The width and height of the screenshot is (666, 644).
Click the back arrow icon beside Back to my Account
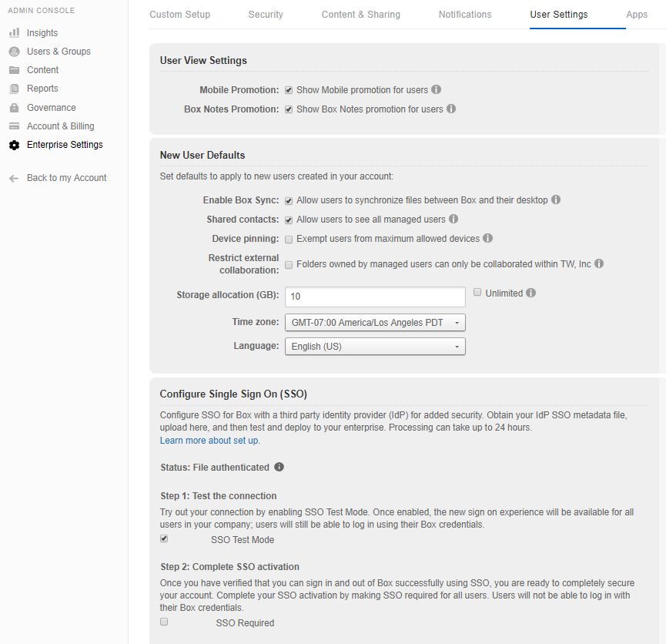14,178
